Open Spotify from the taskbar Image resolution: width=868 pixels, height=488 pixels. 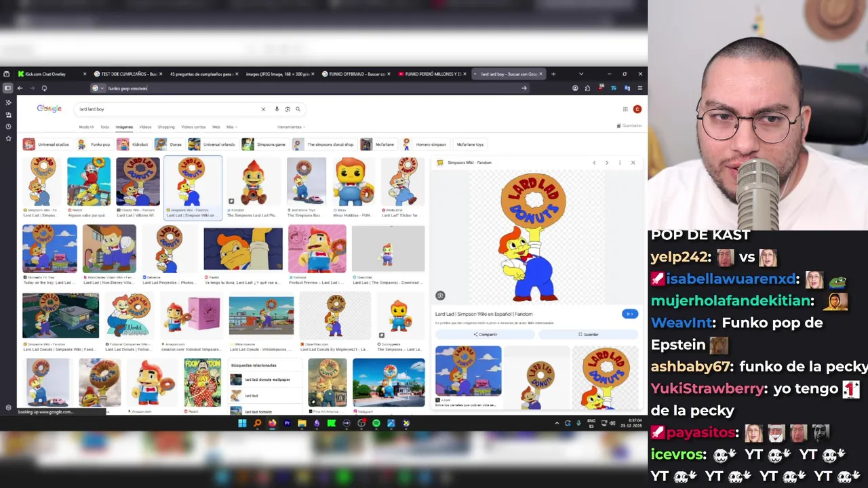[x=376, y=423]
